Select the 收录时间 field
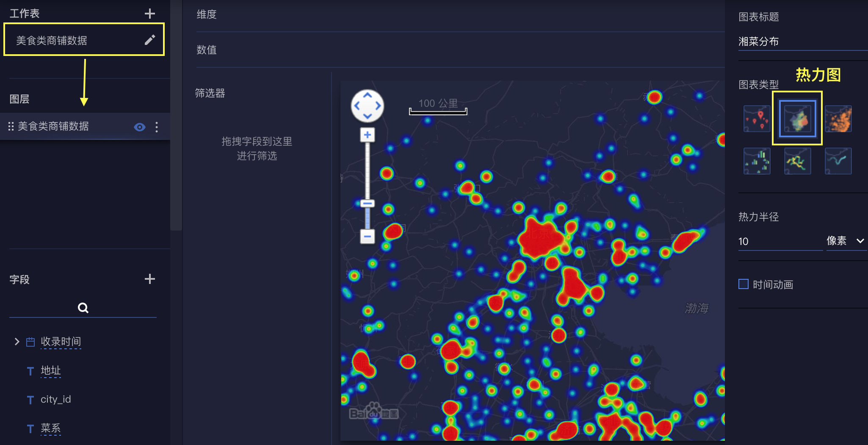Viewport: 868px width, 445px height. [61, 342]
